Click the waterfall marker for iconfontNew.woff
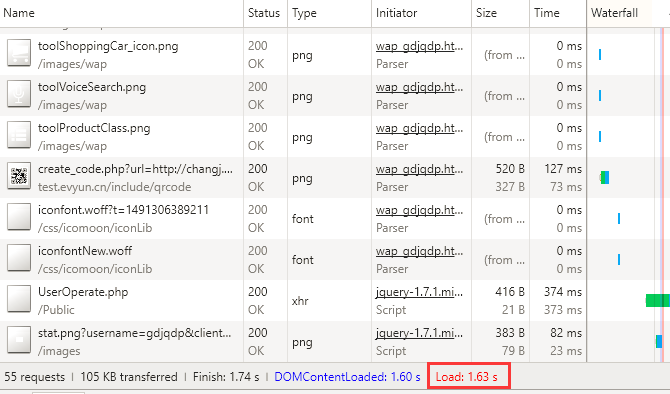The height and width of the screenshot is (394, 670). (619, 259)
